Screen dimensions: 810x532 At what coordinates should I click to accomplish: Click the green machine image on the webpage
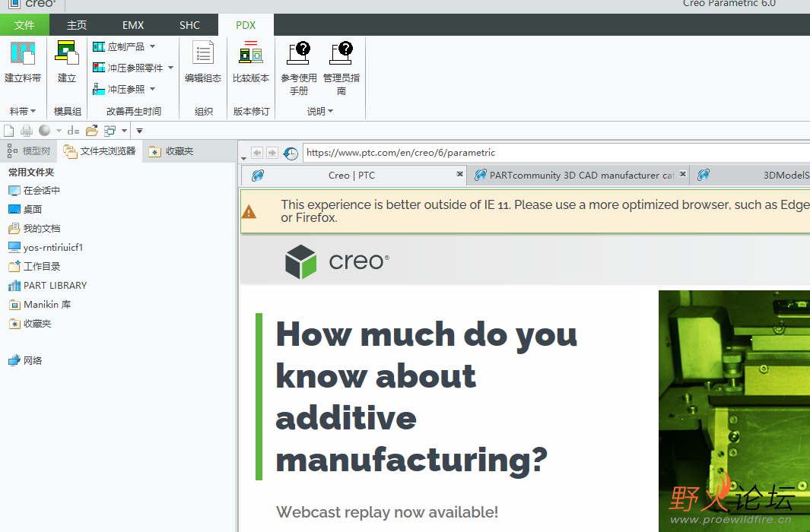(734, 411)
